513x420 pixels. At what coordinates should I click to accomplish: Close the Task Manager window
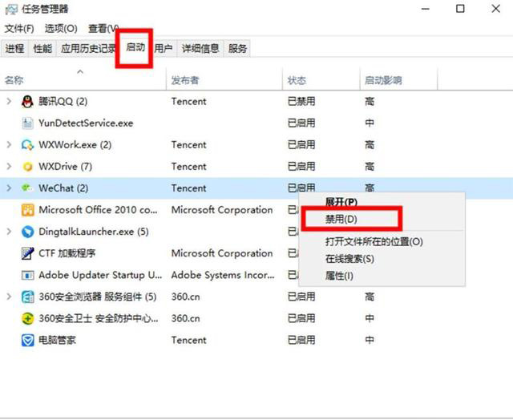(496, 9)
